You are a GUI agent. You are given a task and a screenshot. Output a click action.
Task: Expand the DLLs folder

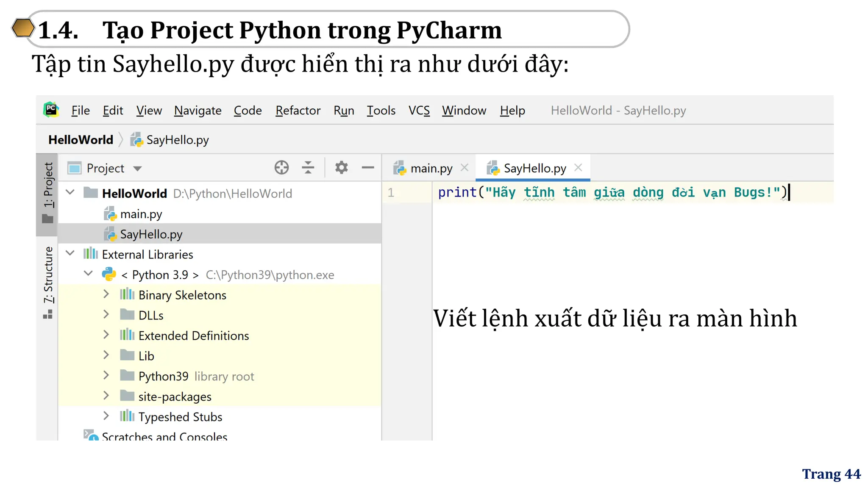point(106,314)
